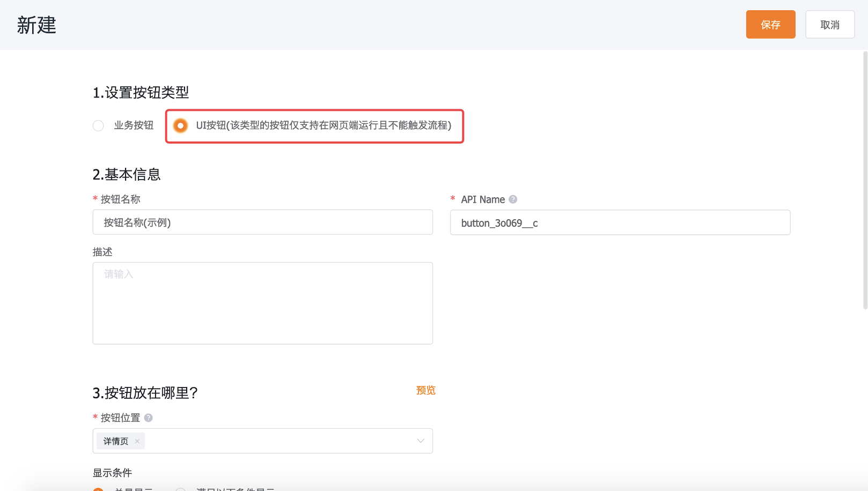
Task: Click the API Name input field
Action: pyautogui.click(x=620, y=222)
